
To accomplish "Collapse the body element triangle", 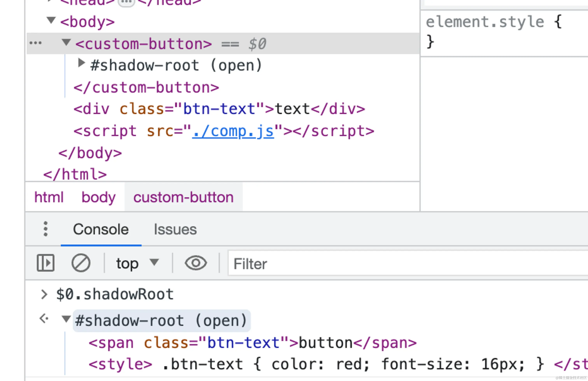I will coord(51,20).
